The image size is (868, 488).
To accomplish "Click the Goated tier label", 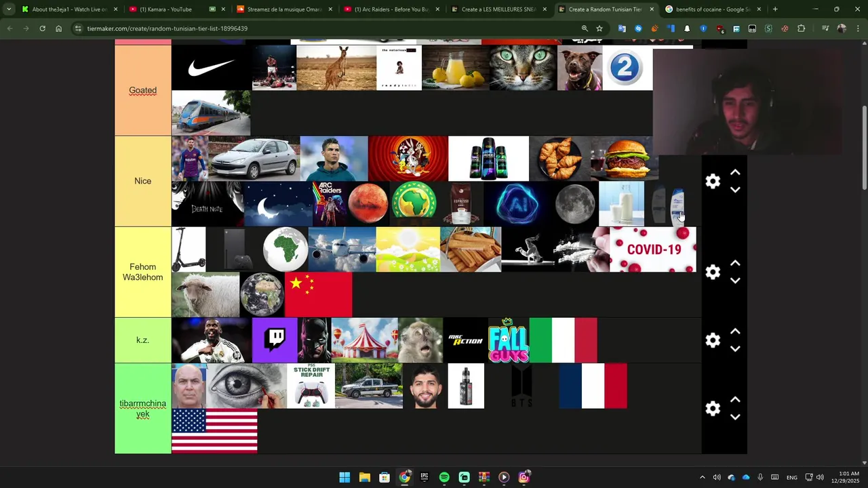I will pyautogui.click(x=143, y=90).
